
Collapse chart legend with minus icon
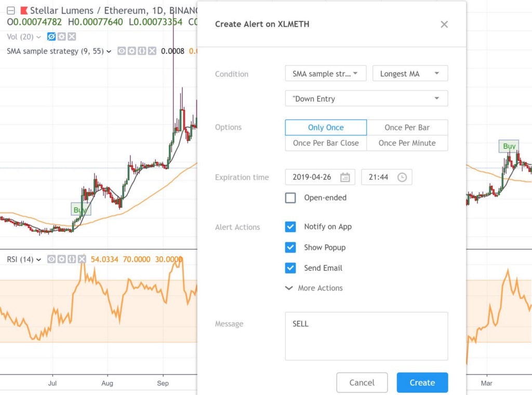coord(11,10)
